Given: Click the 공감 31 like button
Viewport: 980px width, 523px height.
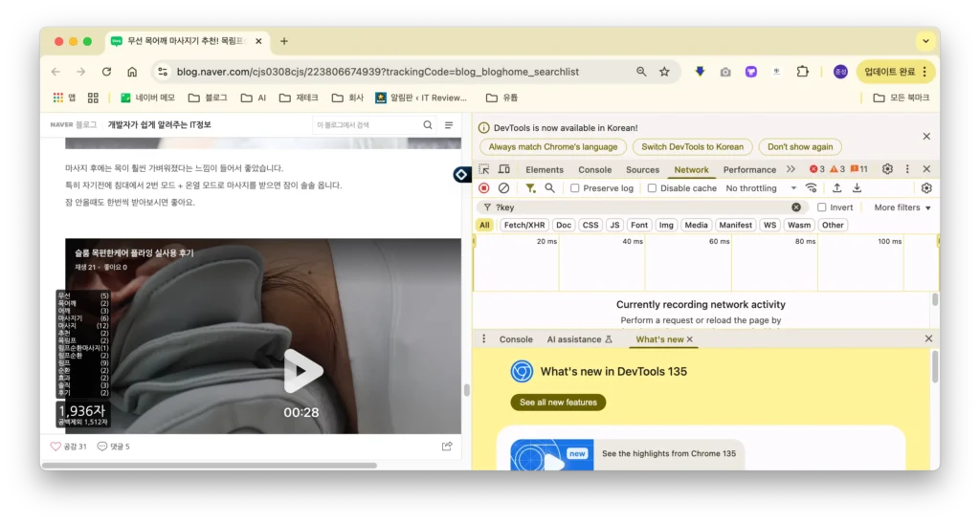Looking at the screenshot, I should pos(68,447).
